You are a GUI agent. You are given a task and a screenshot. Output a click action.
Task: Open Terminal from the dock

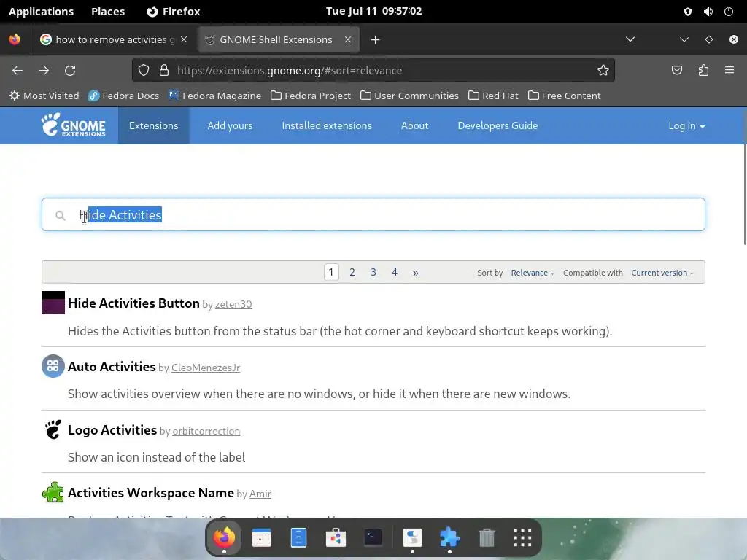pos(373,537)
